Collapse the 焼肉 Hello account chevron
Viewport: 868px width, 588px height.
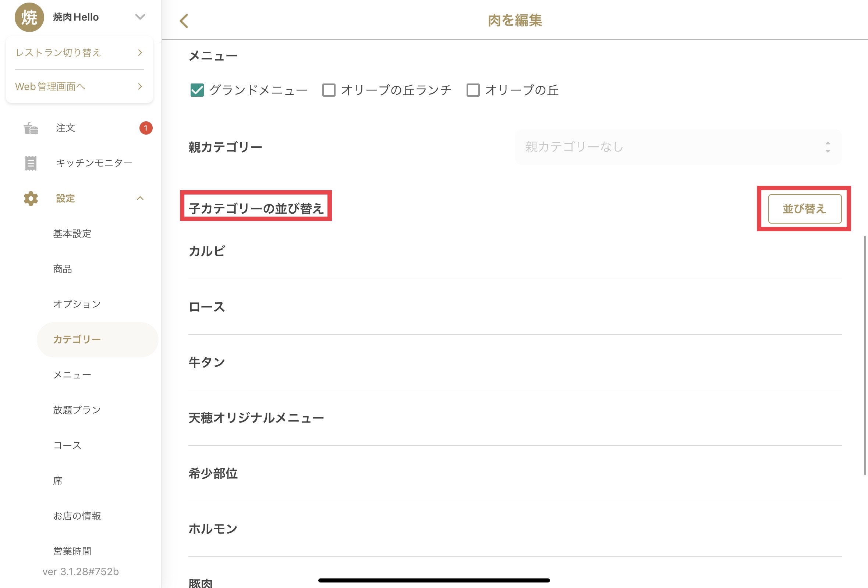140,17
